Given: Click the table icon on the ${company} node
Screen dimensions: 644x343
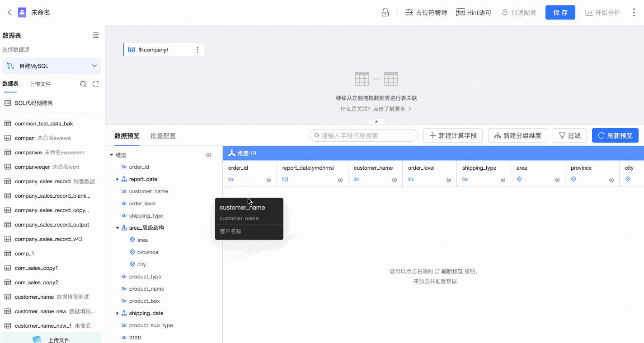Looking at the screenshot, I should (132, 50).
